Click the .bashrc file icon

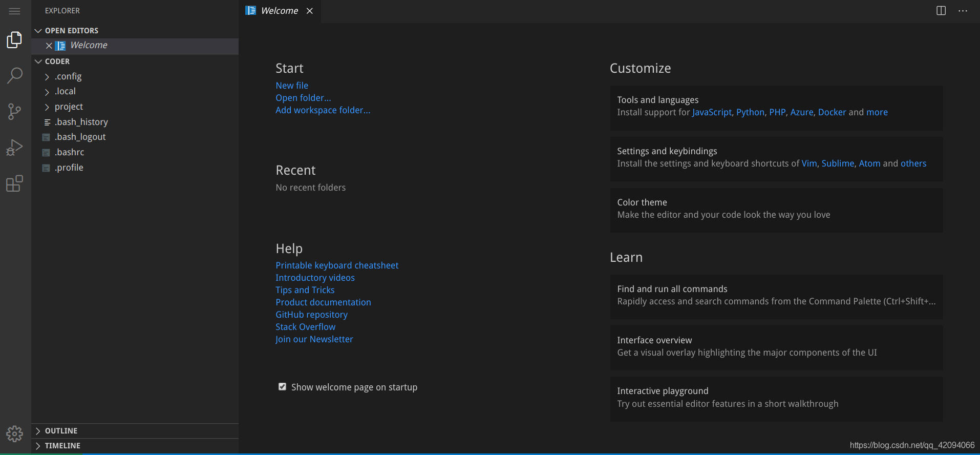coord(46,153)
